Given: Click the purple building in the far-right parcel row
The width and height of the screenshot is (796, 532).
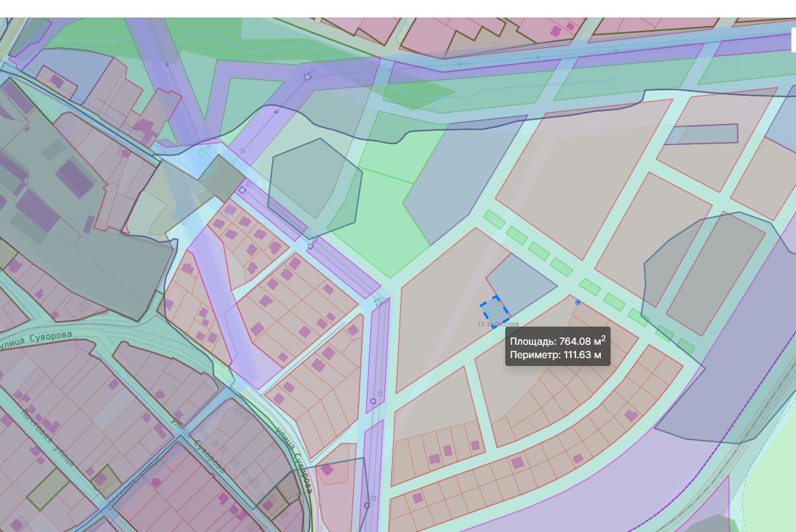Looking at the screenshot, I should (x=631, y=416).
